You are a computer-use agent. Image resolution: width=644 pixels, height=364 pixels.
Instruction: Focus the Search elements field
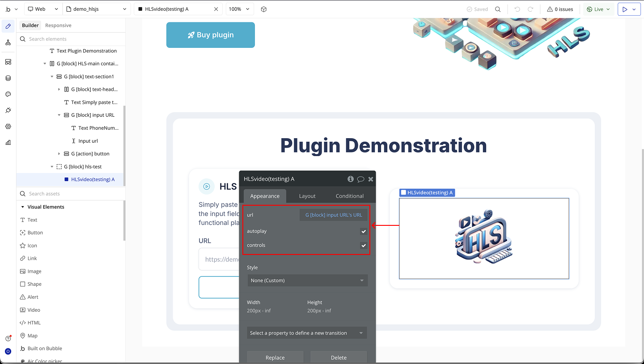71,39
